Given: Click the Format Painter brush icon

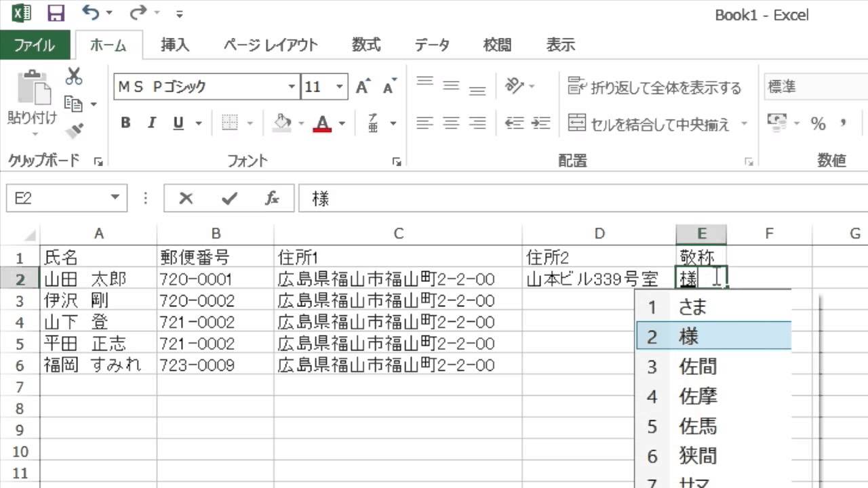Looking at the screenshot, I should coord(74,130).
